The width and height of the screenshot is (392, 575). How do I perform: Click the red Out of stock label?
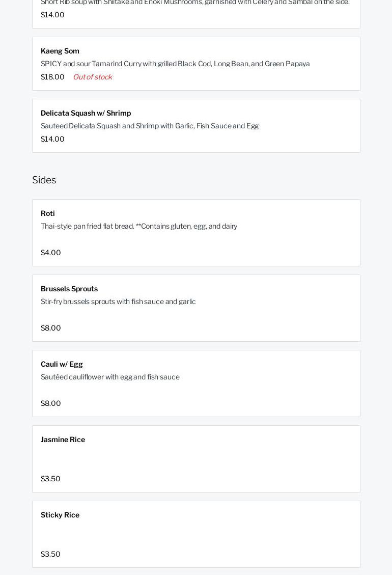pos(92,77)
